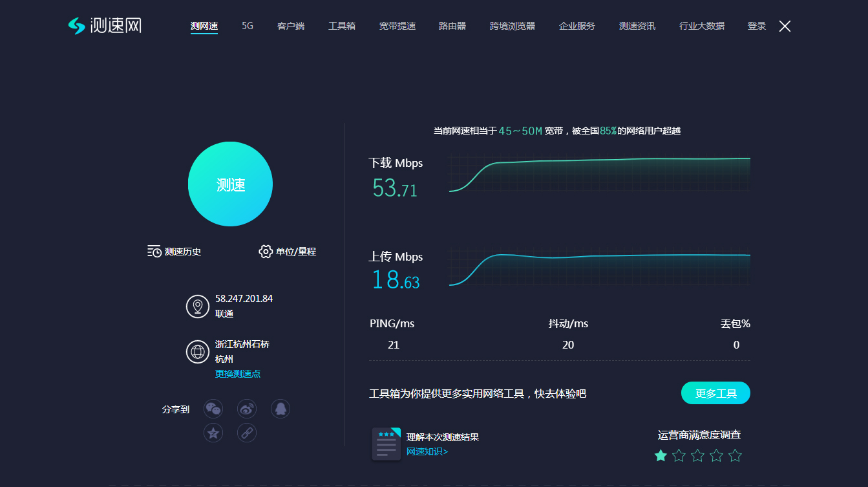
Task: Rate the carrier one star in satisfaction survey
Action: (x=661, y=455)
